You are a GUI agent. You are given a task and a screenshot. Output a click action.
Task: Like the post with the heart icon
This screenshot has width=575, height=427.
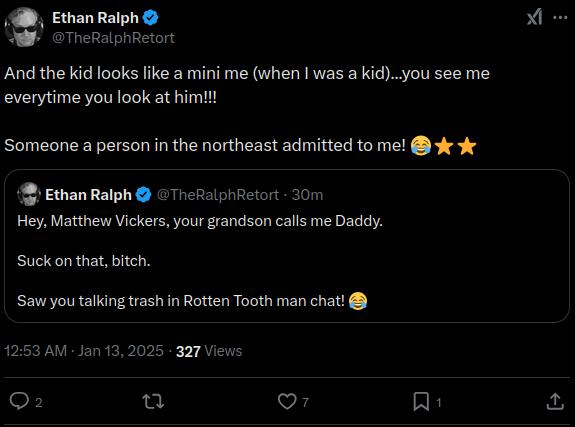coord(287,401)
